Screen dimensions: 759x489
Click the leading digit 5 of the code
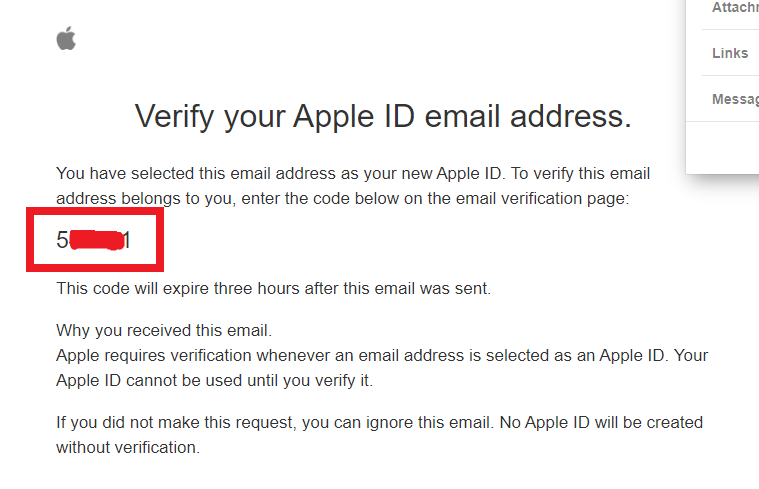tap(62, 241)
